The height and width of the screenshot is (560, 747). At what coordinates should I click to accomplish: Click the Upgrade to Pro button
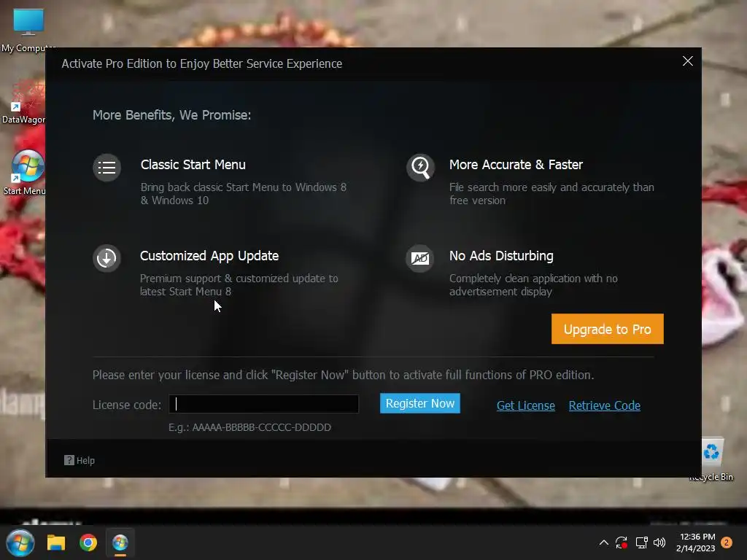608,329
